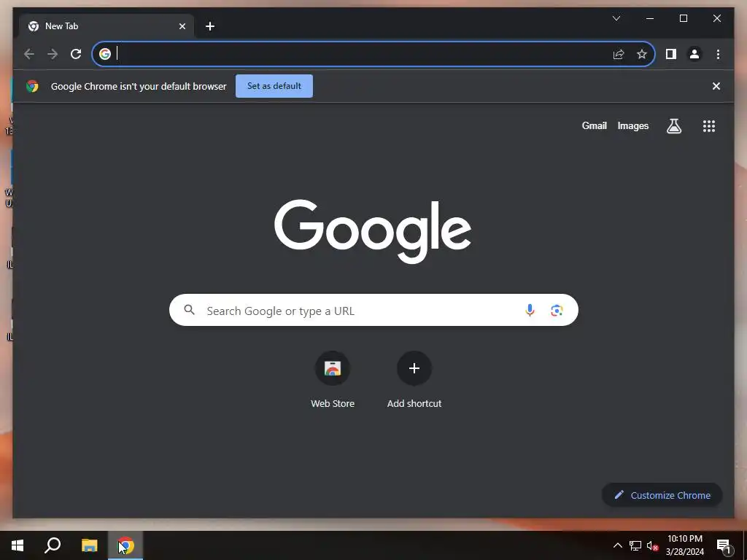Screen dimensions: 747x560
Task: Minimize the Chrome window
Action: click(650, 18)
